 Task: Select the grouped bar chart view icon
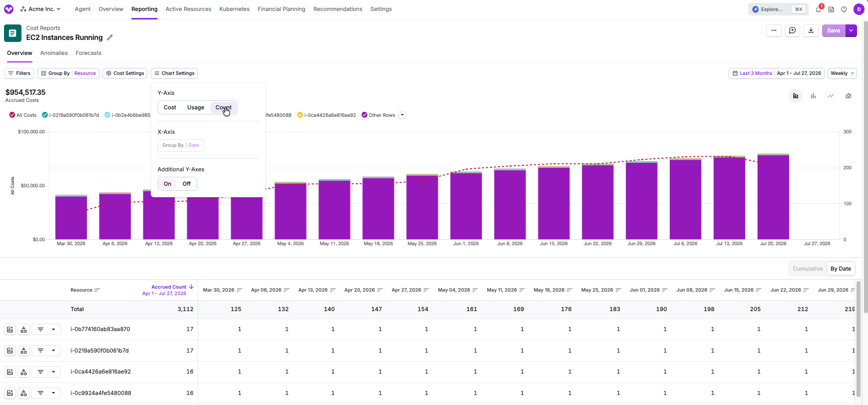tap(813, 96)
